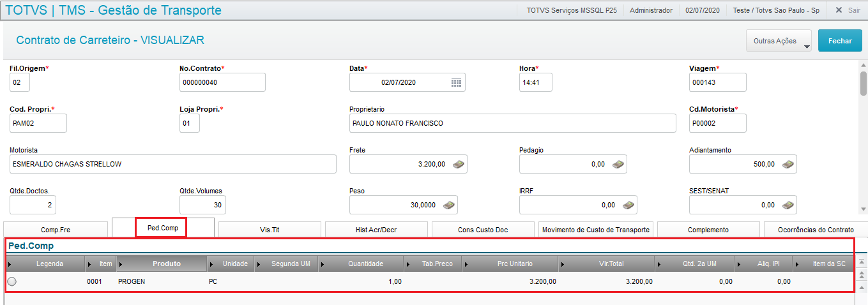Click the money icon beside SEST/SENAT field

[788, 205]
